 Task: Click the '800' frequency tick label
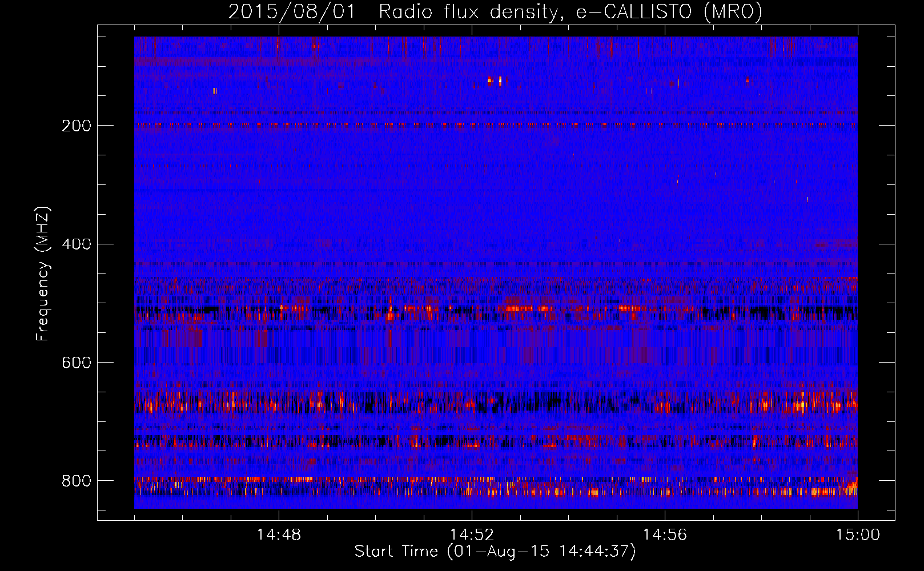coord(77,481)
